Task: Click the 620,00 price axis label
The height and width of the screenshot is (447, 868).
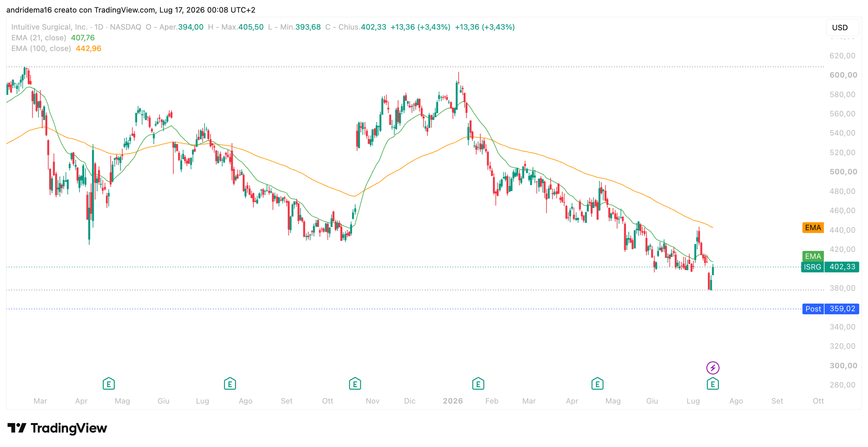Action: click(842, 56)
